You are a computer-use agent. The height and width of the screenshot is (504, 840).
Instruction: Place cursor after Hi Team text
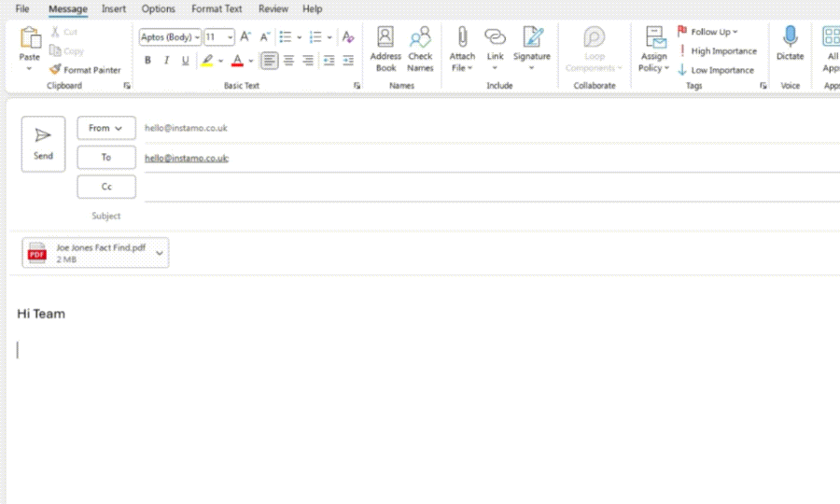66,314
